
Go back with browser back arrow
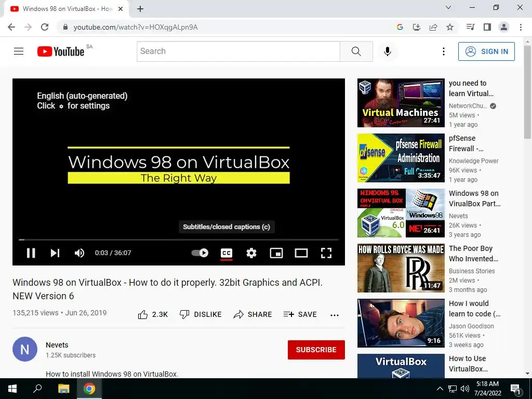pyautogui.click(x=11, y=27)
